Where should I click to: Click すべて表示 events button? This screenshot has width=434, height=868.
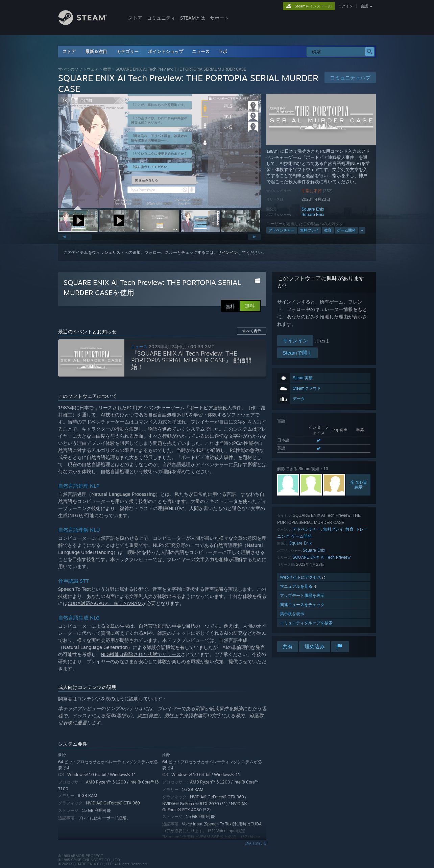point(251,331)
